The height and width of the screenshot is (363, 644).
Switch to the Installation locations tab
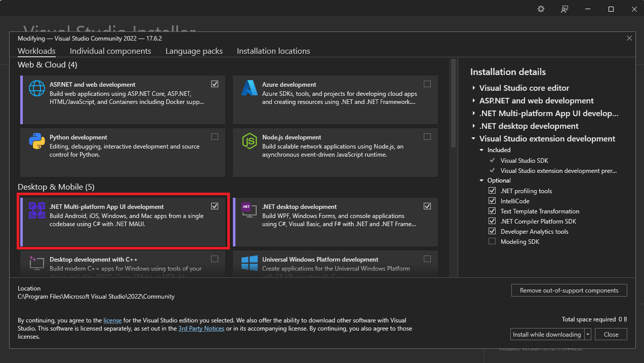coord(273,51)
